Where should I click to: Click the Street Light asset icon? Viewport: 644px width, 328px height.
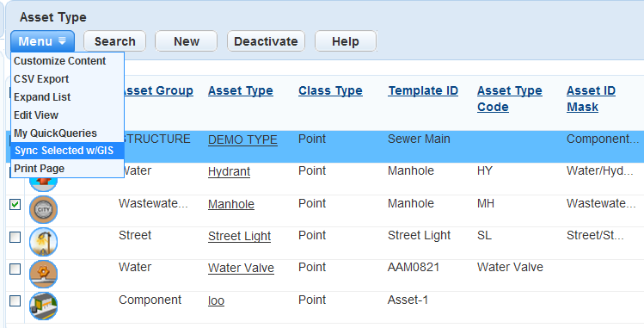43,242
